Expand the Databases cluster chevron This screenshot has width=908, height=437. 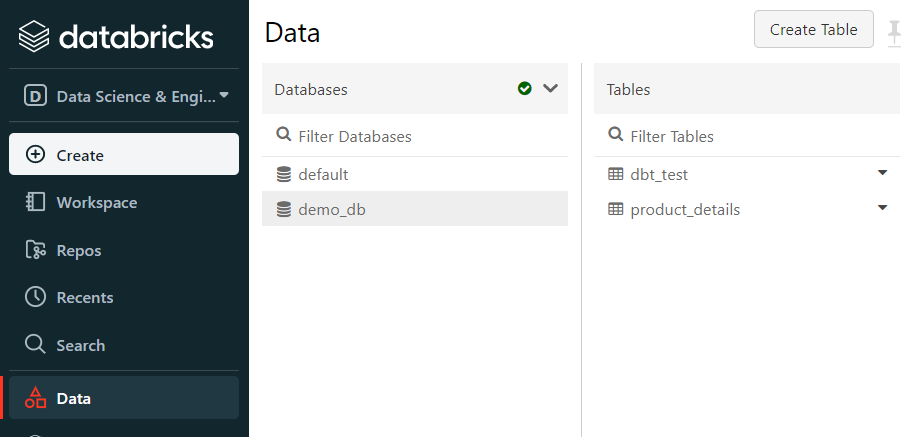coord(550,89)
